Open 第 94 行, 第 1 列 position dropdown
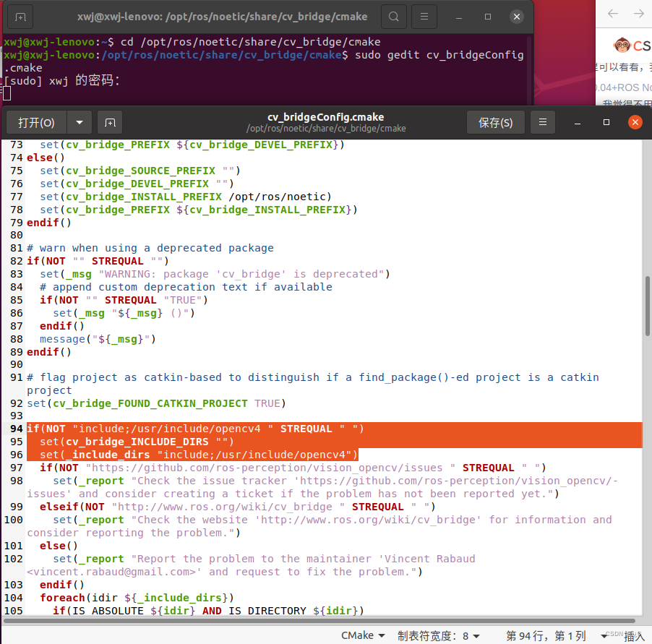652x644 pixels. 546,635
